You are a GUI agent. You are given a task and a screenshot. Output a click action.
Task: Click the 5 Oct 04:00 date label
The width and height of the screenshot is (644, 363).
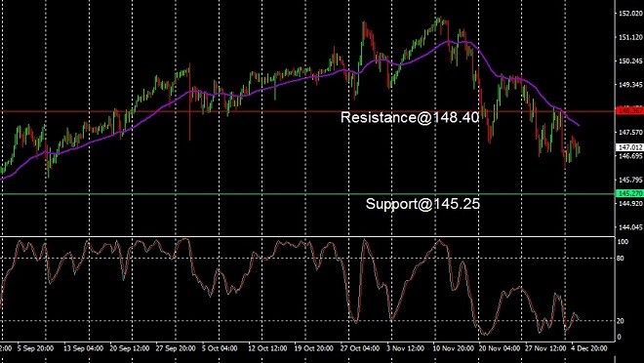tap(220, 348)
